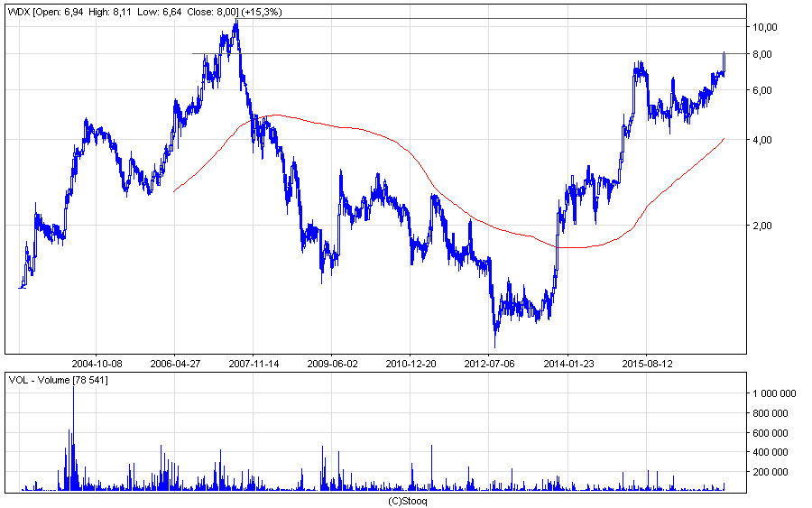Click the 2012-07-06 date label
The width and height of the screenshot is (812, 508).
click(x=489, y=364)
